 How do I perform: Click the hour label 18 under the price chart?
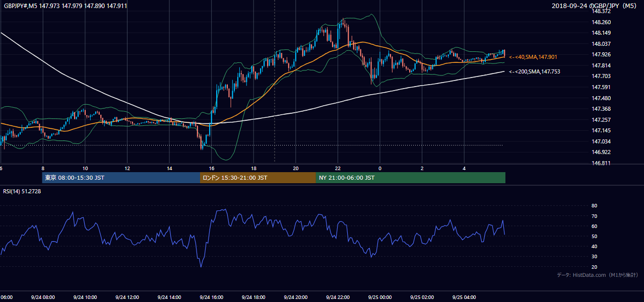tap(253, 169)
